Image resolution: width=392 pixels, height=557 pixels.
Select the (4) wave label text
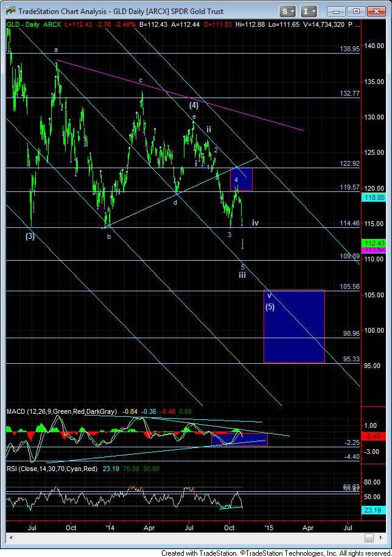[x=194, y=105]
